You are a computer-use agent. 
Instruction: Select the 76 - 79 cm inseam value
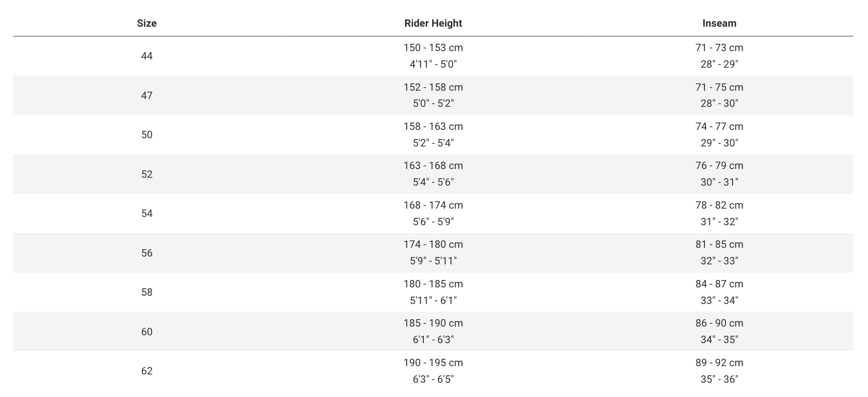tap(719, 166)
